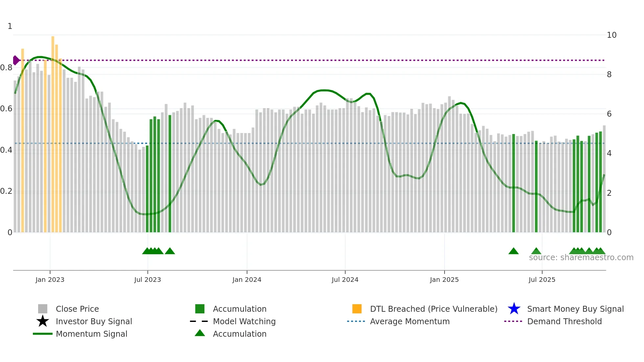
Task: Click the purple diamond Demand Threshold marker
Action: click(16, 60)
